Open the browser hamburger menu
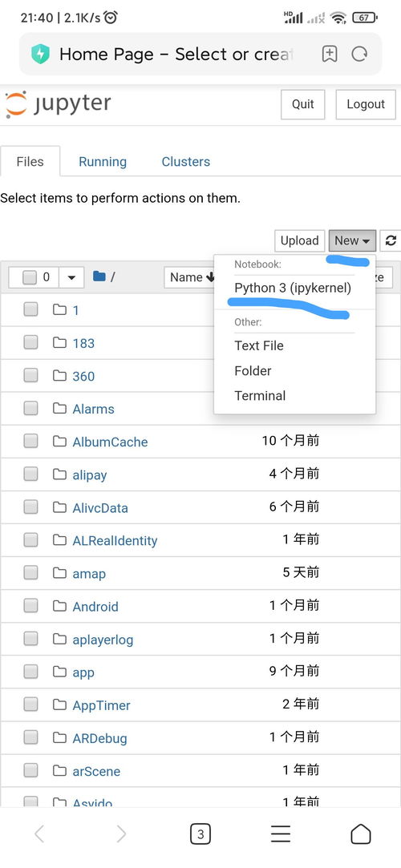This screenshot has height=868, width=401. tap(280, 834)
